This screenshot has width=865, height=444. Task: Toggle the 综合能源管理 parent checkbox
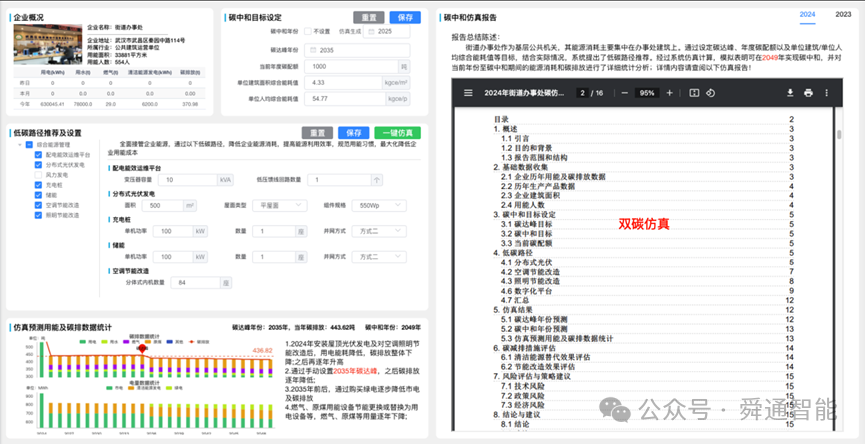point(29,145)
